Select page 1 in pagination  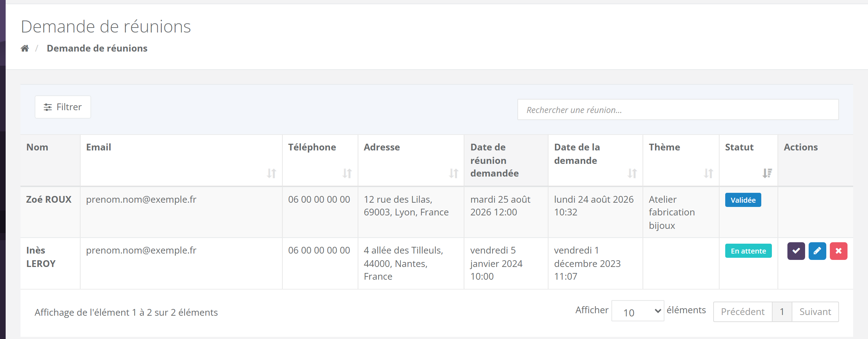[782, 312]
